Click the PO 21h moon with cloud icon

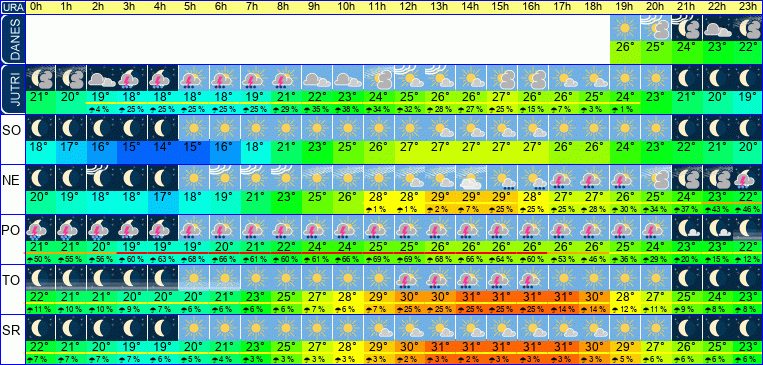point(687,227)
